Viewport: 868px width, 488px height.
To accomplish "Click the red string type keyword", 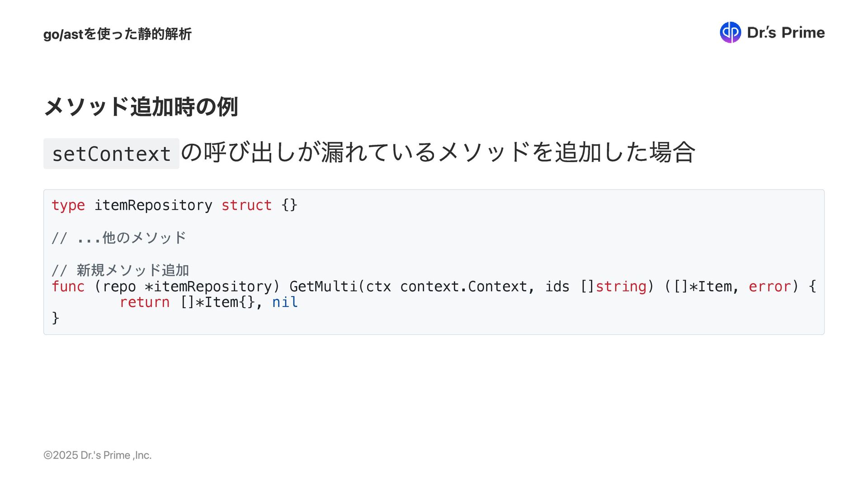I will (x=621, y=286).
